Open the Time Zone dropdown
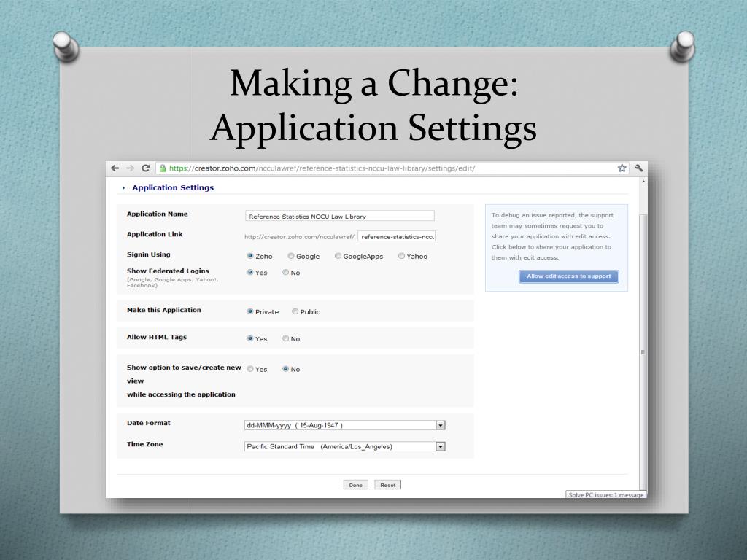Viewport: 747px width, 560px height. coord(345,447)
